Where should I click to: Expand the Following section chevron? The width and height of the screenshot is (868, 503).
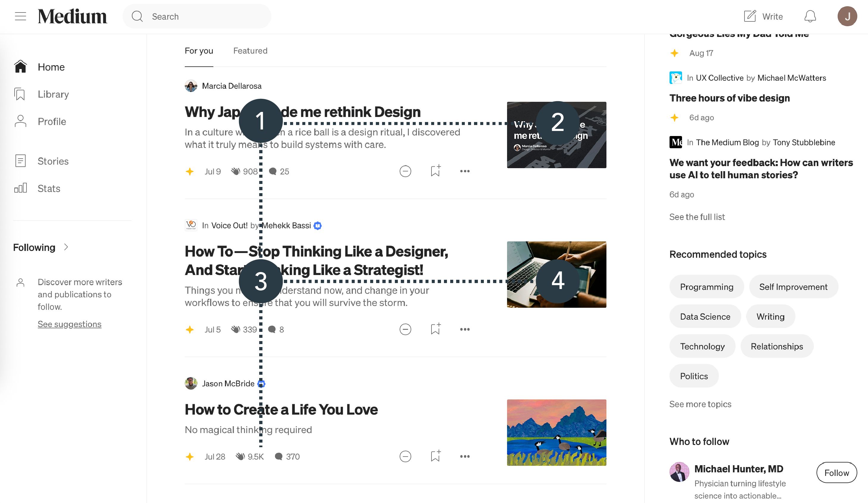(66, 247)
